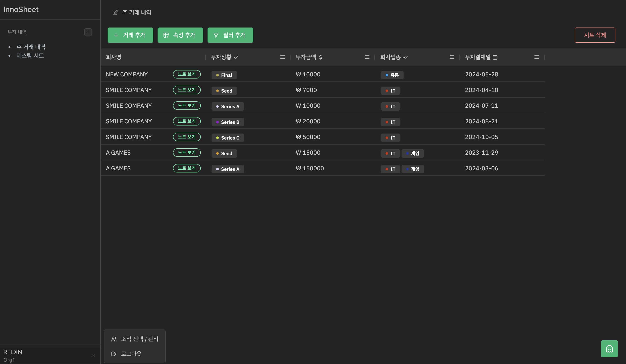Open the 투자상황 column hamburger menu
The height and width of the screenshot is (364, 626).
coord(282,57)
